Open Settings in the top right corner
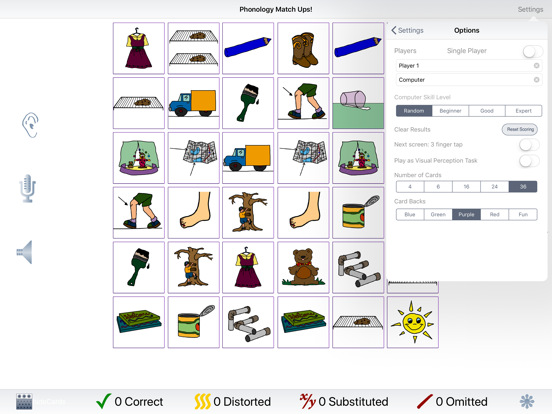 coord(530,9)
